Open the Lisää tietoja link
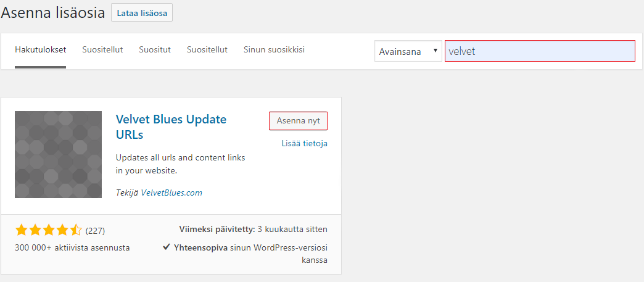644x282 pixels. click(304, 143)
